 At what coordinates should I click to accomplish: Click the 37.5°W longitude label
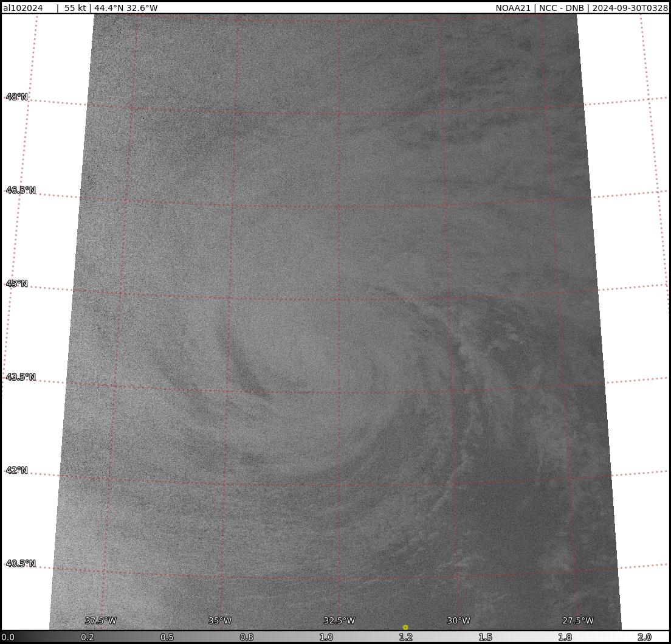(101, 620)
